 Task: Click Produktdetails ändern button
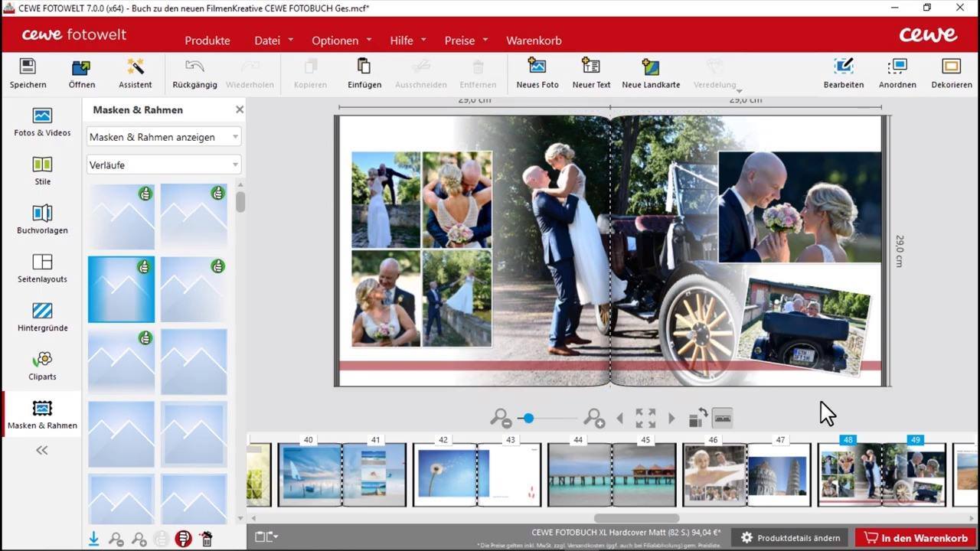790,538
